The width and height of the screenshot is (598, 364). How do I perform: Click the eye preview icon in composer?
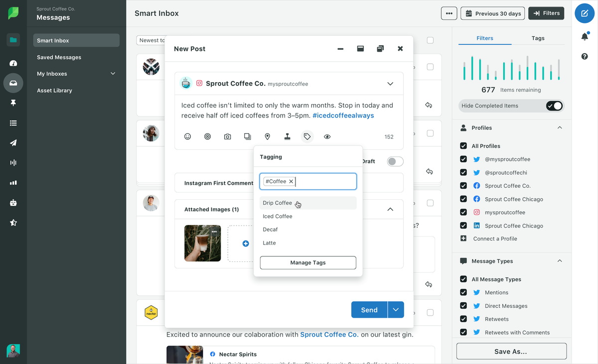click(327, 136)
